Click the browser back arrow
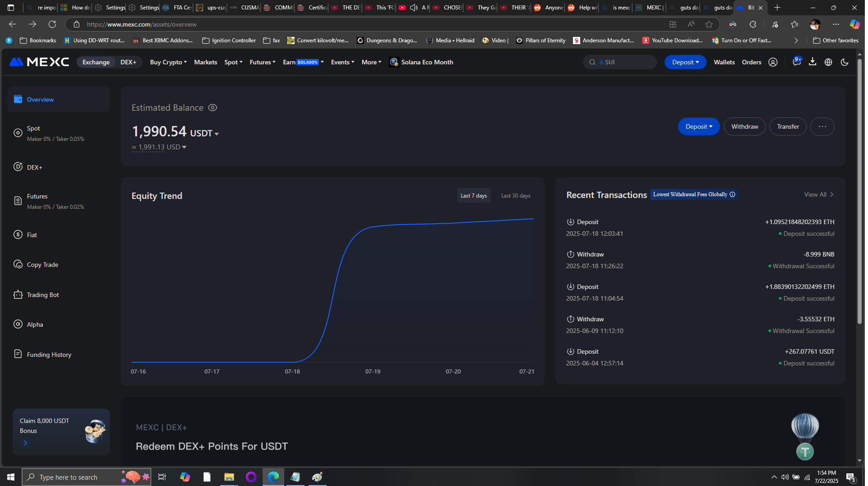Screen dimensions: 868x486 (x=13, y=24)
